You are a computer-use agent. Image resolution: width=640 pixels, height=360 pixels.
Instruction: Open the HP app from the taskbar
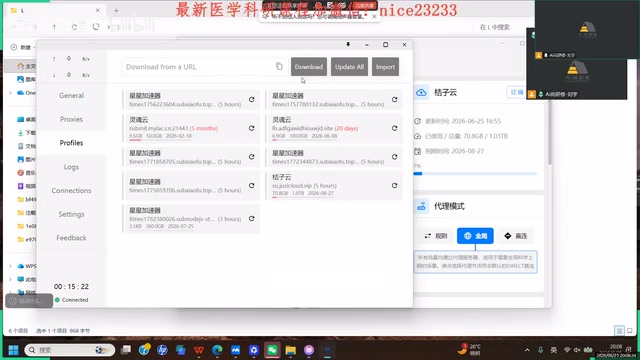[162, 350]
